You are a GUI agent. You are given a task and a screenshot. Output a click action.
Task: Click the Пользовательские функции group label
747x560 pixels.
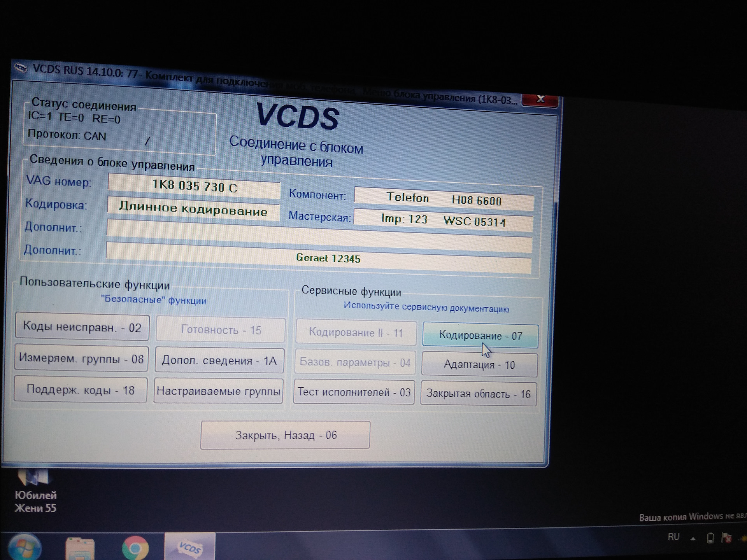95,283
